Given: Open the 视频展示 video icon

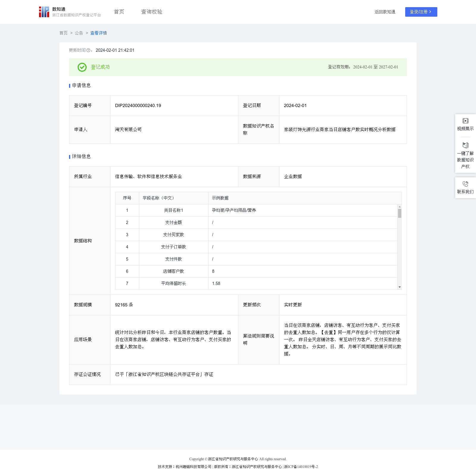Looking at the screenshot, I should [465, 121].
